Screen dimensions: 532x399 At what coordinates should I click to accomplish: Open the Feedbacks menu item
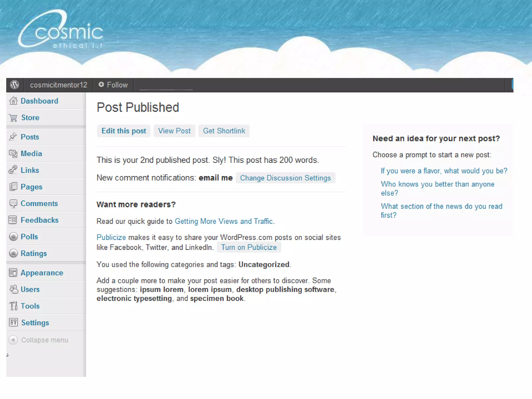coord(39,220)
